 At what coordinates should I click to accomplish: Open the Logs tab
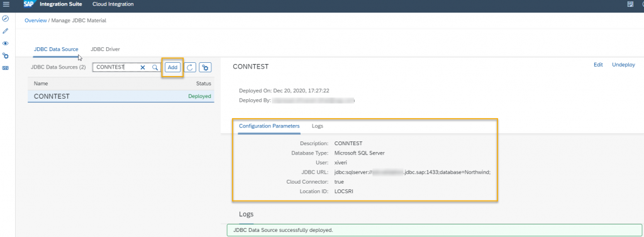318,126
